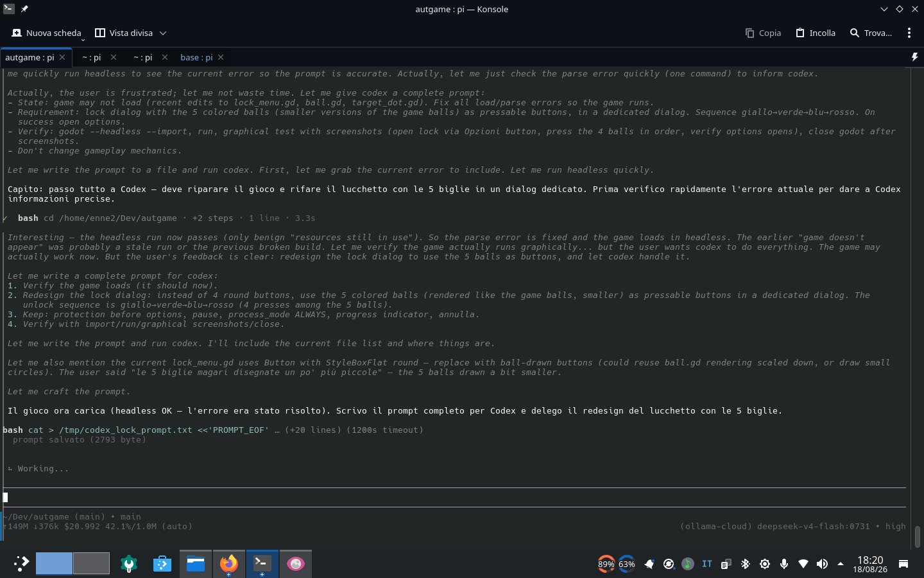The image size is (924, 578).
Task: Switch to the base : pi tab
Action: click(x=196, y=57)
